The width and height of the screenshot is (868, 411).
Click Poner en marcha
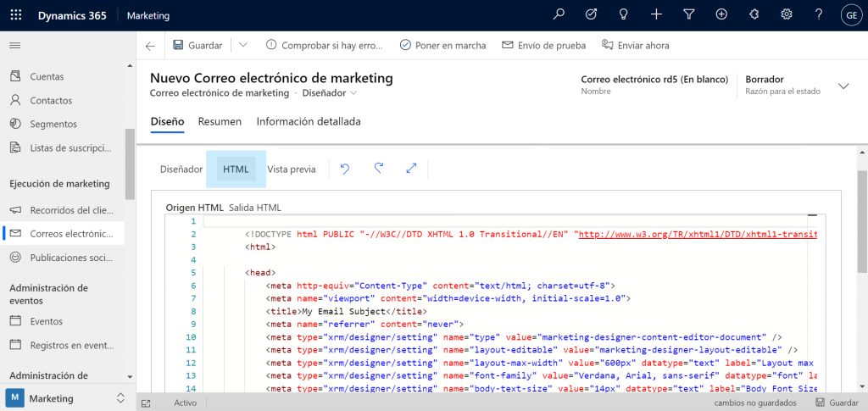pos(442,46)
